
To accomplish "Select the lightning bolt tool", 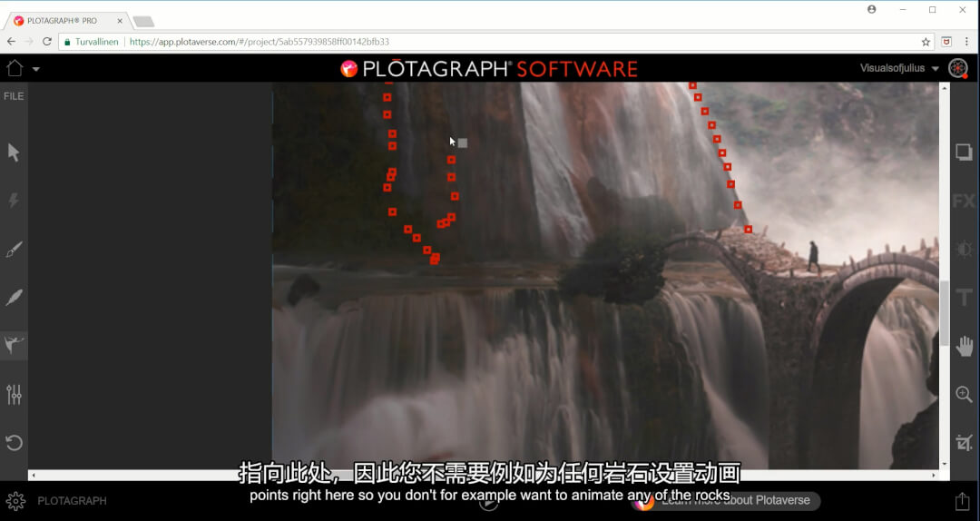I will pos(13,201).
